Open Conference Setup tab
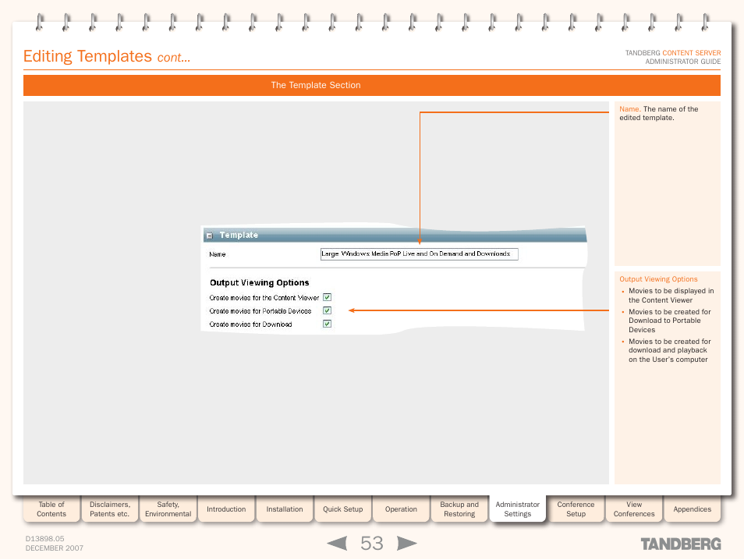The width and height of the screenshot is (744, 560). point(576,509)
